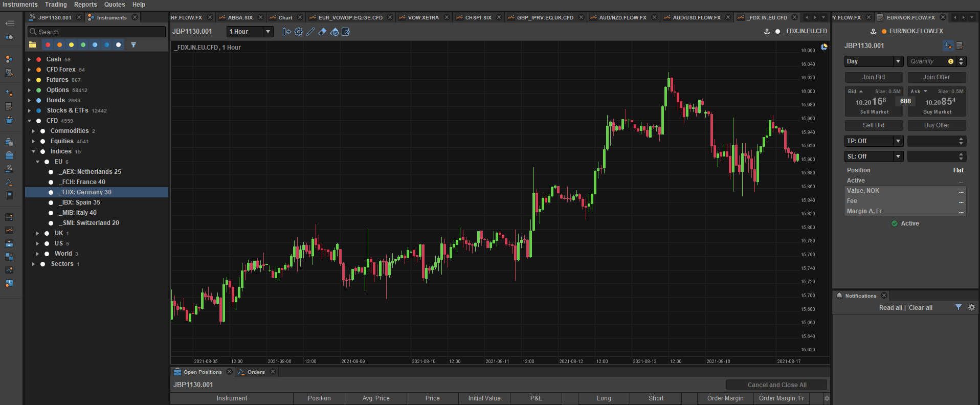Collapse the CFD tree node
The image size is (980, 405).
(x=29, y=121)
